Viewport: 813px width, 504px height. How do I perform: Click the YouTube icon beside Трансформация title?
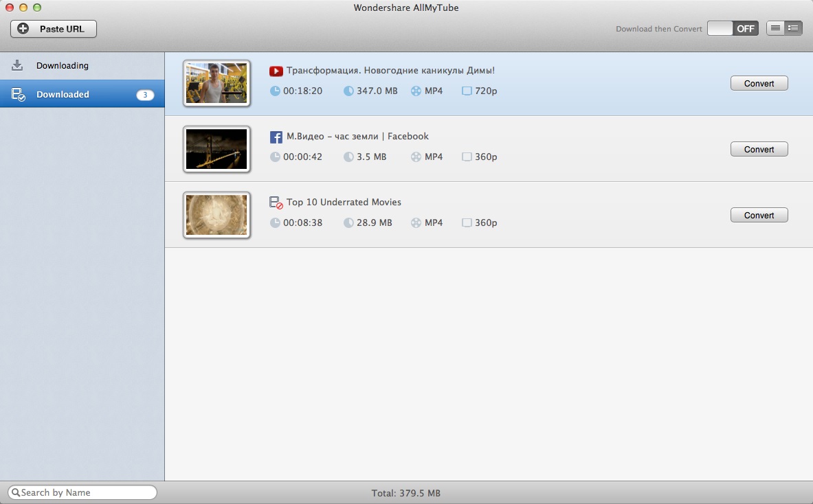(276, 71)
